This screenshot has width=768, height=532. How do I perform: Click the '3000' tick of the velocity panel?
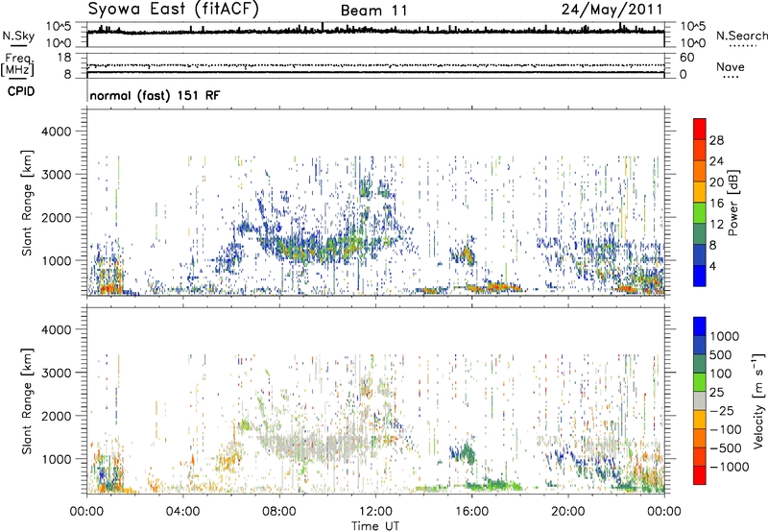[x=57, y=373]
